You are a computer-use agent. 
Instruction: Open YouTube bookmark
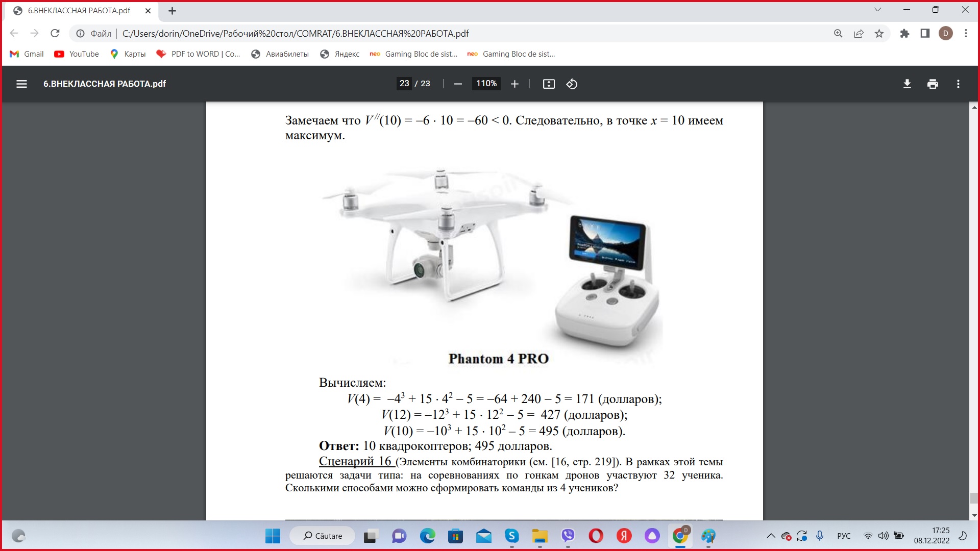pos(77,54)
